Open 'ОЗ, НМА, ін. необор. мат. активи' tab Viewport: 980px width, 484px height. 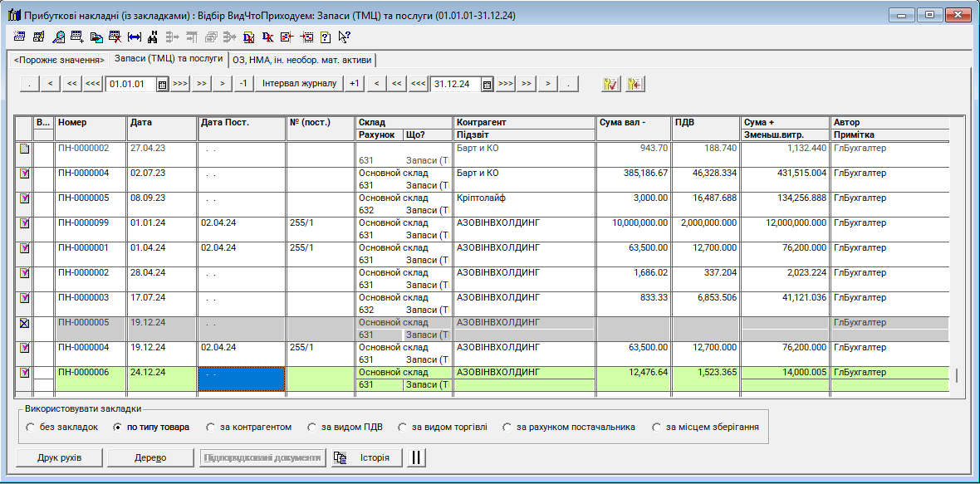click(x=302, y=60)
